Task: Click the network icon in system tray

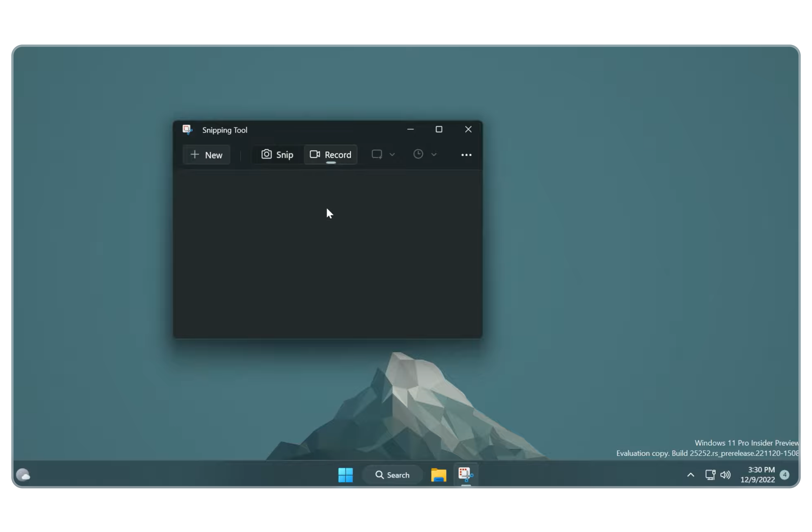Action: click(x=710, y=475)
